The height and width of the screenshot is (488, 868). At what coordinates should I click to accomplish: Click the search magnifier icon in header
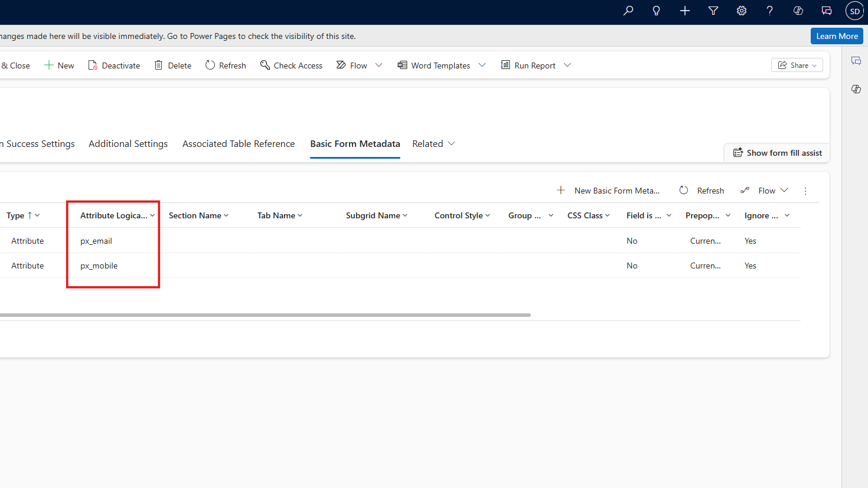[x=628, y=11]
